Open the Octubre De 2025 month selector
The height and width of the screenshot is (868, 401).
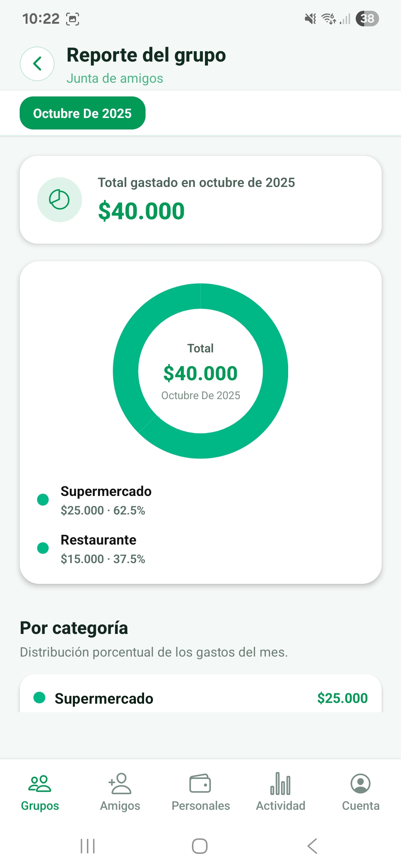[82, 113]
